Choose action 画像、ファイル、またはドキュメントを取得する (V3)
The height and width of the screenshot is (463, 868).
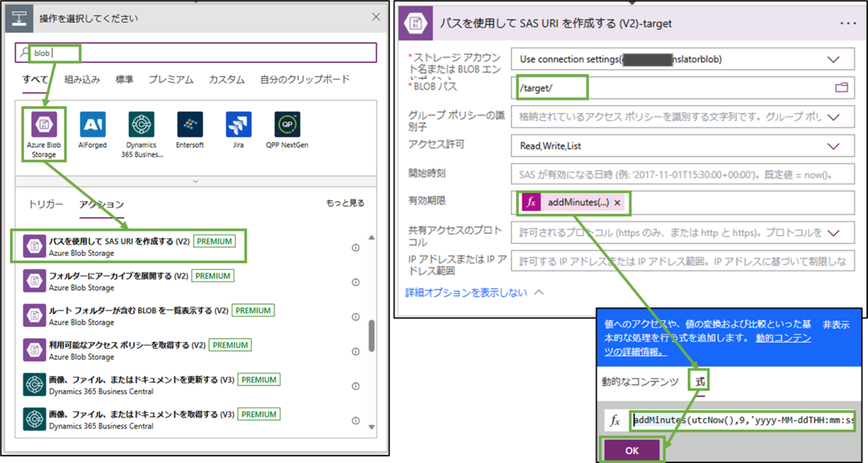coord(195,420)
